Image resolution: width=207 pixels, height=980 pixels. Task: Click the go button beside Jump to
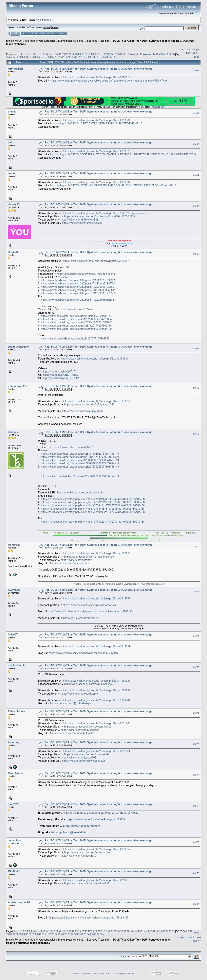coord(196,956)
